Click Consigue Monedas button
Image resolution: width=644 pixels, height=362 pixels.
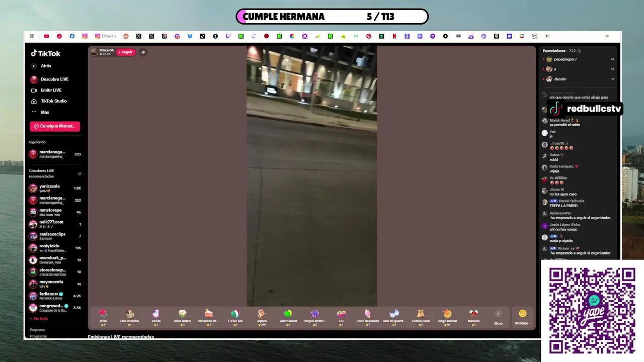55,126
